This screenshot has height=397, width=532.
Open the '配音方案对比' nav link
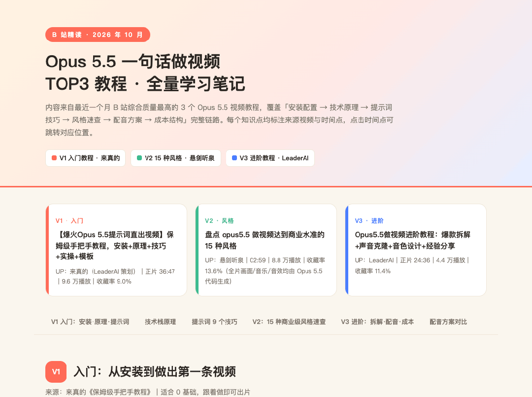448,322
